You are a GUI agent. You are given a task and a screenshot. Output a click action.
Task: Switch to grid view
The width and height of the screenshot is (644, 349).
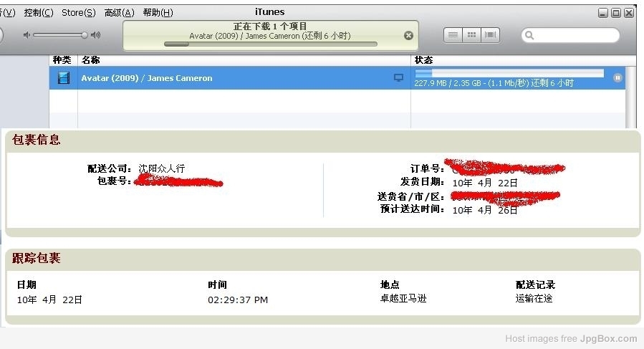[x=471, y=35]
